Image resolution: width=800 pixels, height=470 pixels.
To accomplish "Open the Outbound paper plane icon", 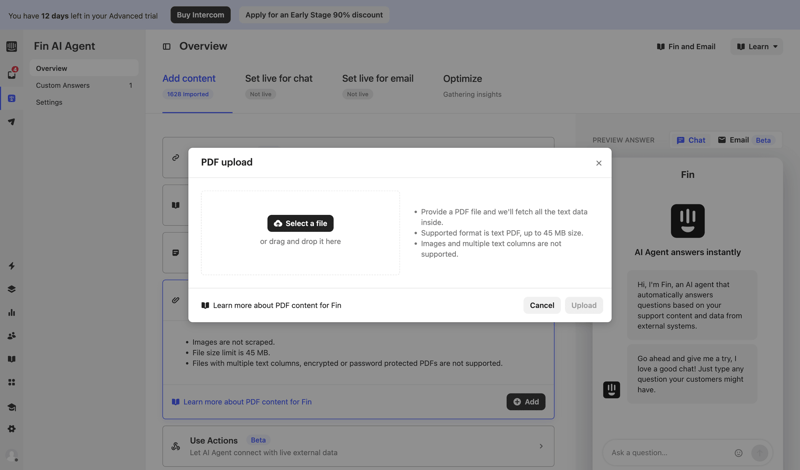I will point(11,121).
